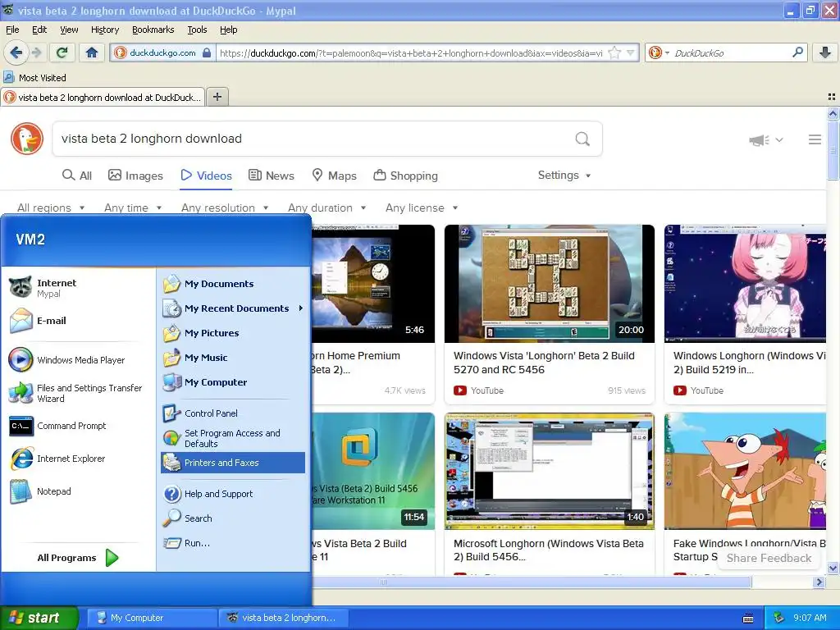Viewport: 840px width, 630px height.
Task: Open My Computer in the Start menu
Action: (233, 382)
